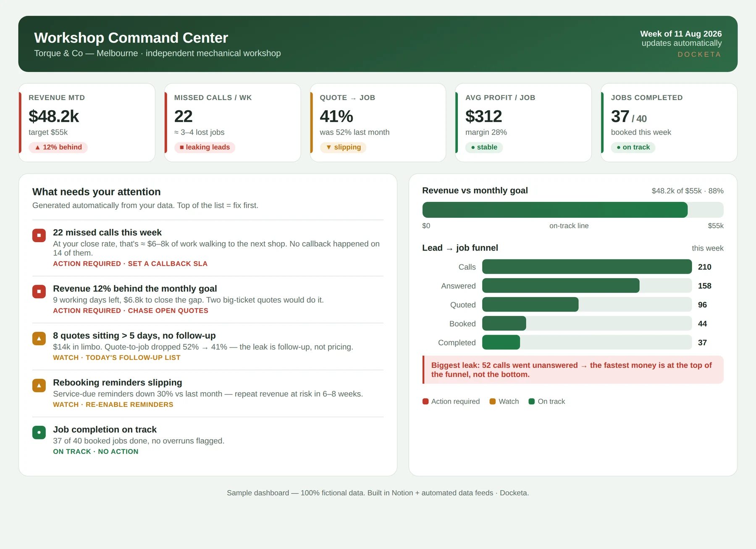Click the stable badge under Avg Profit
The width and height of the screenshot is (756, 549).
coord(484,148)
